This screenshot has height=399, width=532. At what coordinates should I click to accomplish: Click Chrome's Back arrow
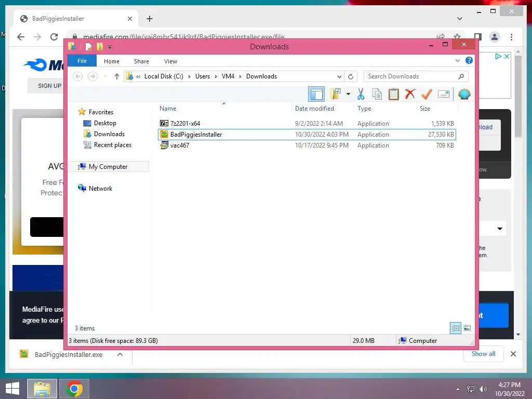(21, 37)
